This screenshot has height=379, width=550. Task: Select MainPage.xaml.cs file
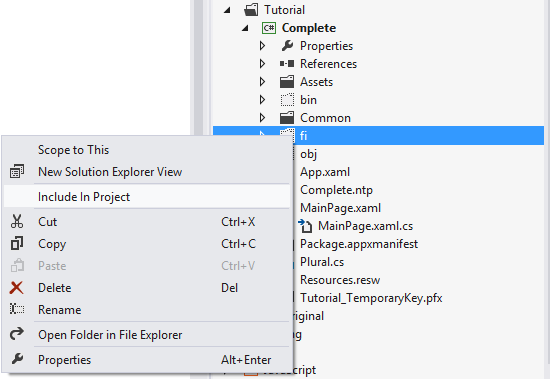pos(365,226)
